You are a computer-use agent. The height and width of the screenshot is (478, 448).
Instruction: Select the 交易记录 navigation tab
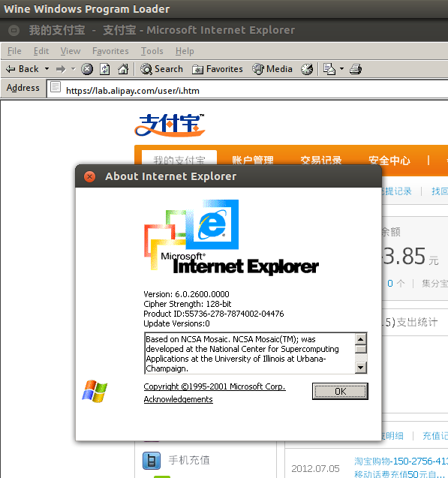[321, 160]
